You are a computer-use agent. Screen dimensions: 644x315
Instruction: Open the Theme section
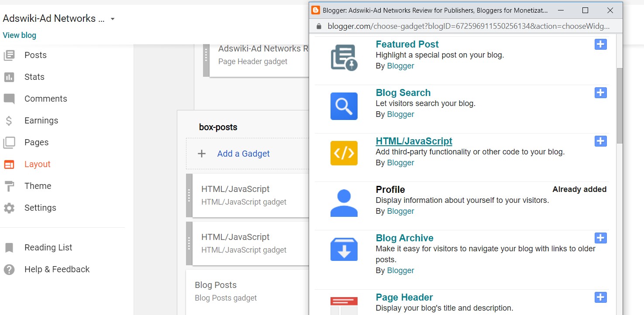pos(38,186)
